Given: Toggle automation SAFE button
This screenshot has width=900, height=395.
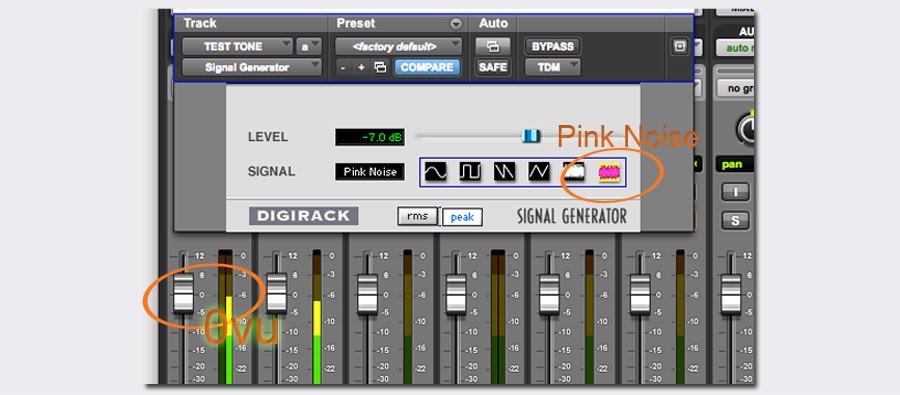Looking at the screenshot, I should coord(492,68).
